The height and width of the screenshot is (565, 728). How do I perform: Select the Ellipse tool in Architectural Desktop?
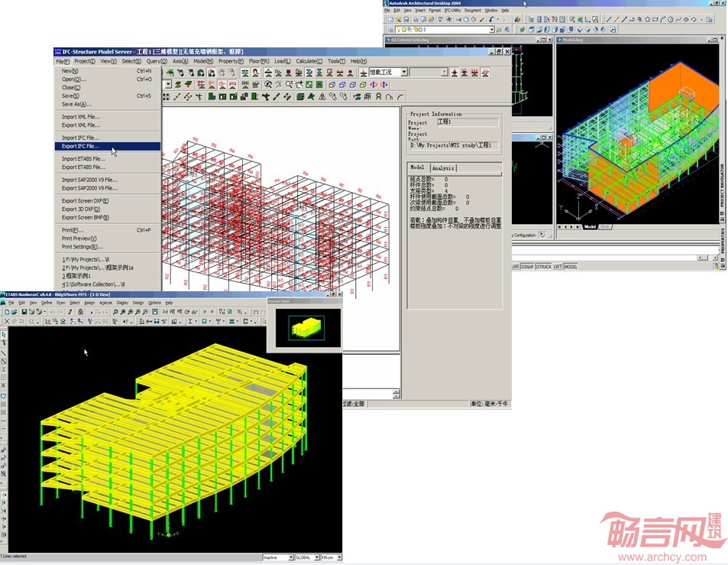point(686,20)
